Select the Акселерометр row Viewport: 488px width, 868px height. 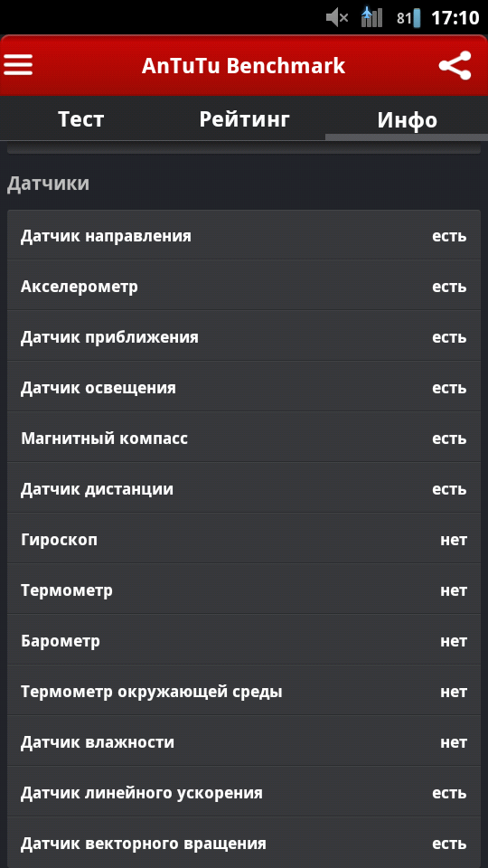[244, 287]
